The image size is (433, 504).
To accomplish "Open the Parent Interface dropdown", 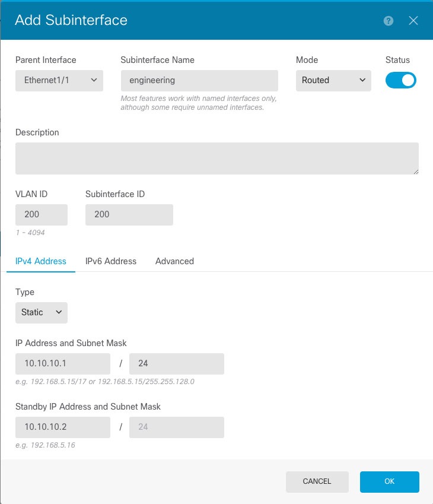I will [x=59, y=80].
